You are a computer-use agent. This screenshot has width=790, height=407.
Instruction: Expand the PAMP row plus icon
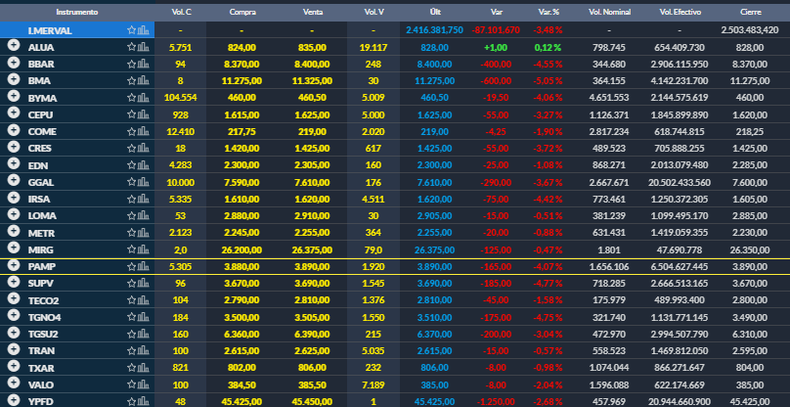click(14, 265)
